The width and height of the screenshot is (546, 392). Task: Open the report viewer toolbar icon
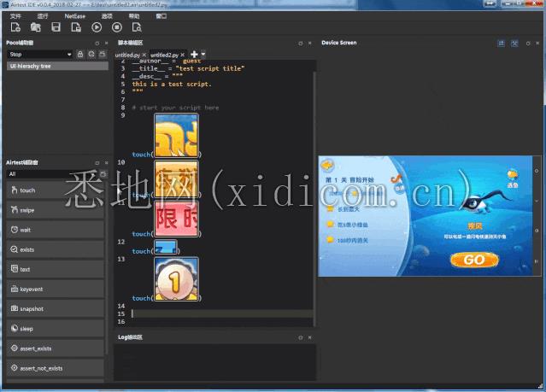[137, 27]
